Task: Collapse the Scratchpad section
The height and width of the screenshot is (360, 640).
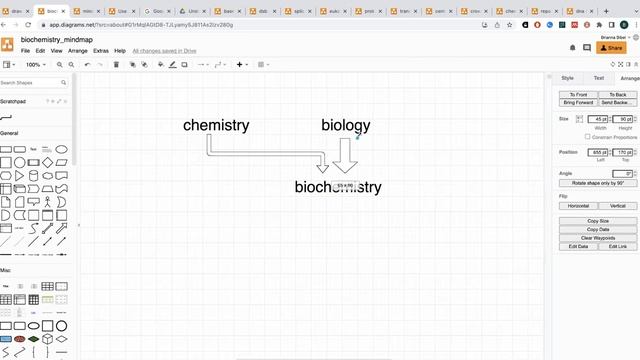Action: pos(13,101)
